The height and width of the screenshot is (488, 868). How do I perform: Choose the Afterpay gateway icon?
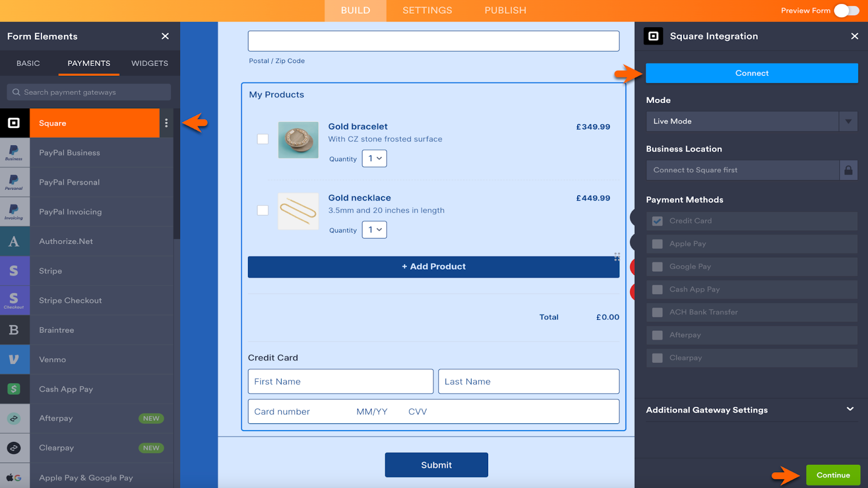coord(14,419)
